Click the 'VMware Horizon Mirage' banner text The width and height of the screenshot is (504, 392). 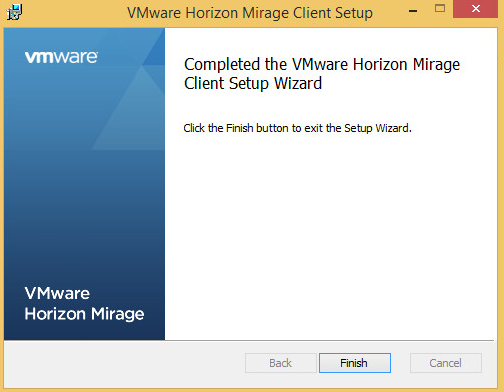(84, 304)
